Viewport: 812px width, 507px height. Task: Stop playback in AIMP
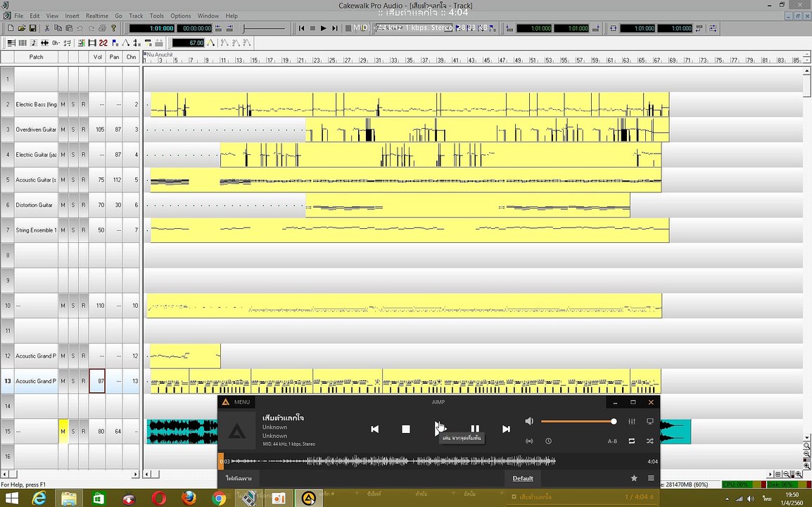pos(406,429)
